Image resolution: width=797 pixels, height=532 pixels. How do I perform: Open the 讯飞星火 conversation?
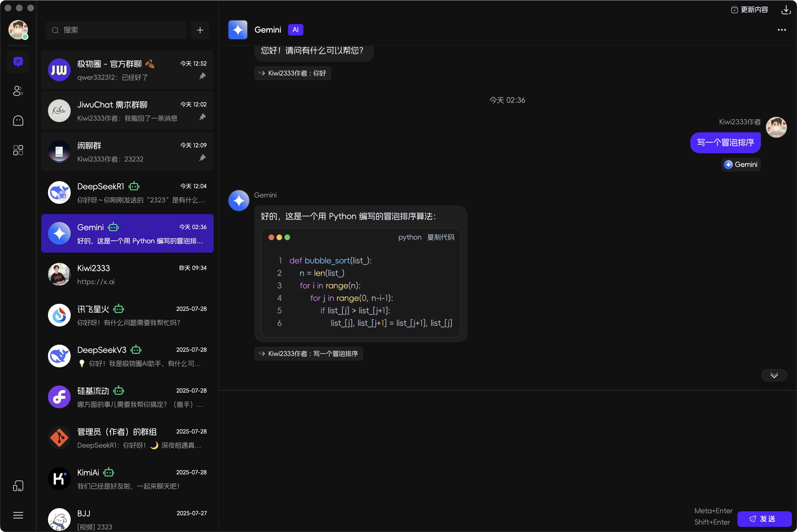point(127,315)
